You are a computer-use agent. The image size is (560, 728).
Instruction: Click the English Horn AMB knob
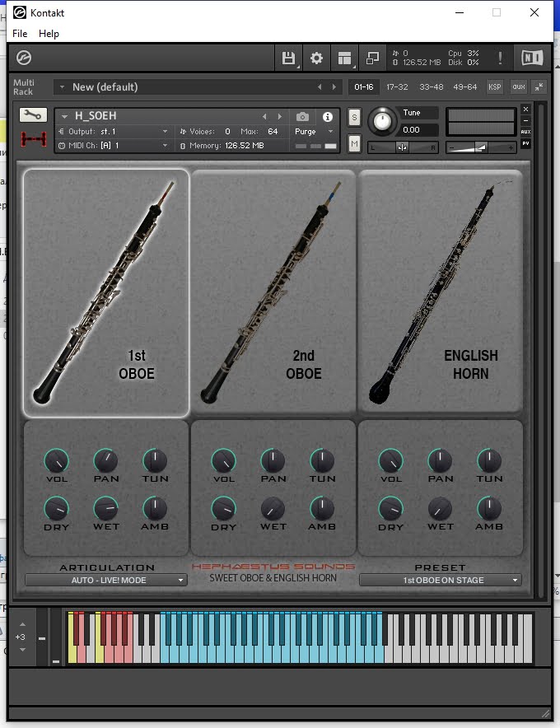coord(489,508)
